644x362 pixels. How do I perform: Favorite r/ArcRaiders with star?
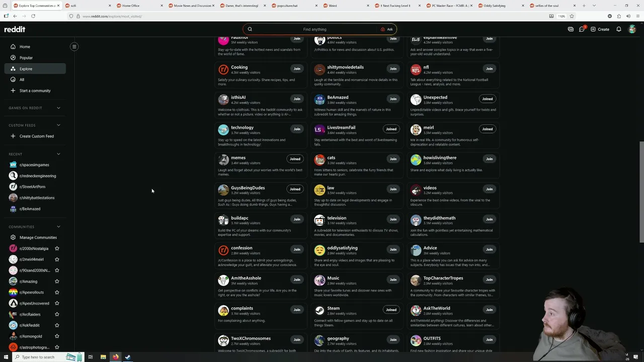tap(57, 314)
